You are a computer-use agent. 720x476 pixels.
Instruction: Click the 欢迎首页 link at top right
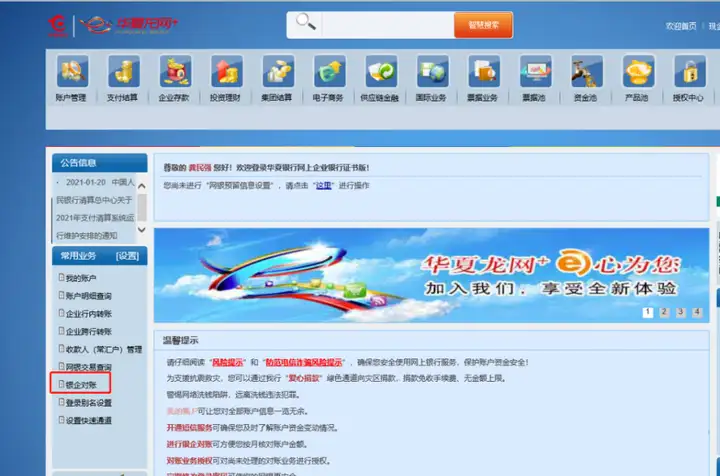pyautogui.click(x=681, y=26)
